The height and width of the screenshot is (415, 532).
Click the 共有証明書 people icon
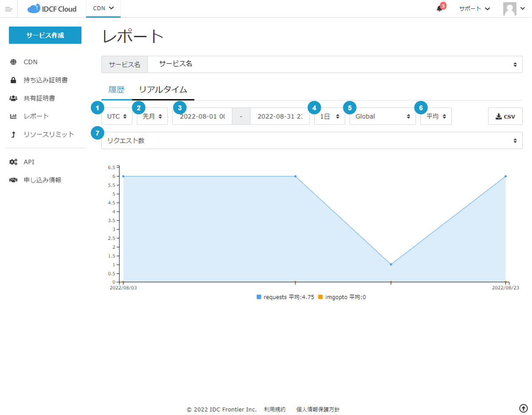pos(13,98)
